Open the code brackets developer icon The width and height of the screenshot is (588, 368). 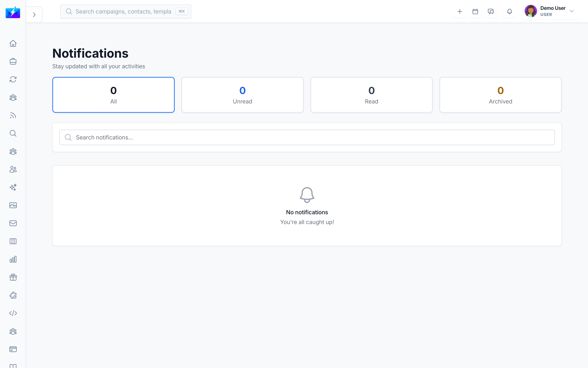pos(13,313)
